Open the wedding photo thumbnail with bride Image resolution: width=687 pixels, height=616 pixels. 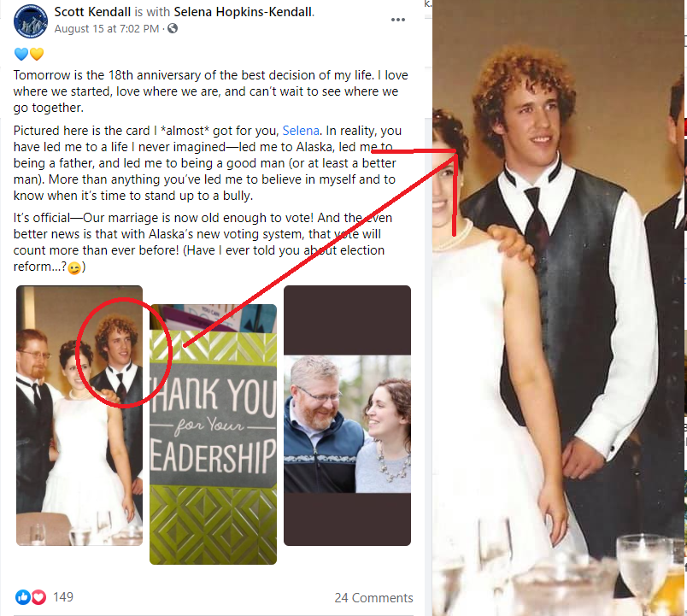pyautogui.click(x=79, y=415)
